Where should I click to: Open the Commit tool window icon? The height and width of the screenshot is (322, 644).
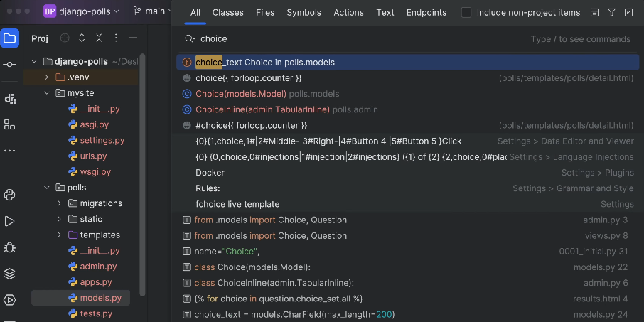9,65
